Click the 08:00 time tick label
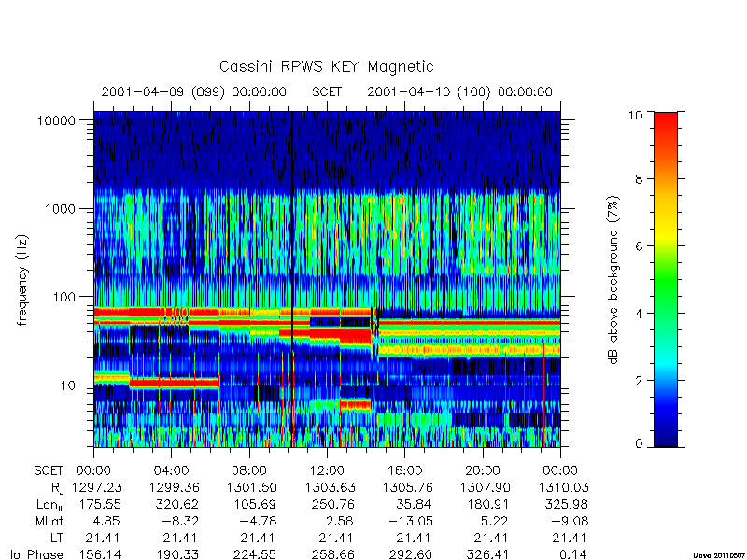The width and height of the screenshot is (747, 560). 249,471
